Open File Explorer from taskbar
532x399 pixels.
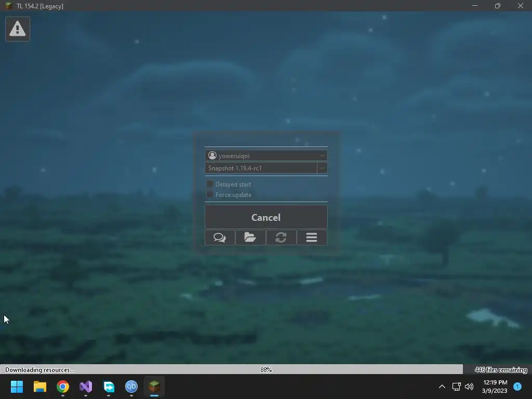pos(39,387)
